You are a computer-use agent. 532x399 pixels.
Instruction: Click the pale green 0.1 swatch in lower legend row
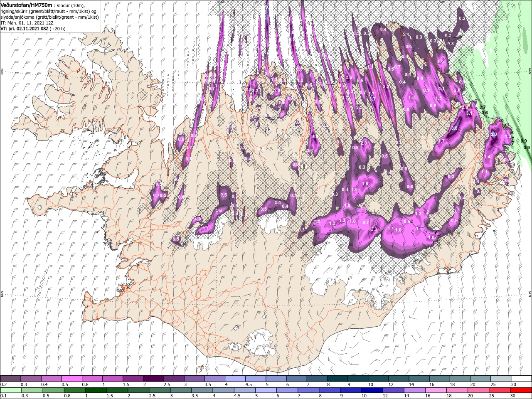click(11, 390)
